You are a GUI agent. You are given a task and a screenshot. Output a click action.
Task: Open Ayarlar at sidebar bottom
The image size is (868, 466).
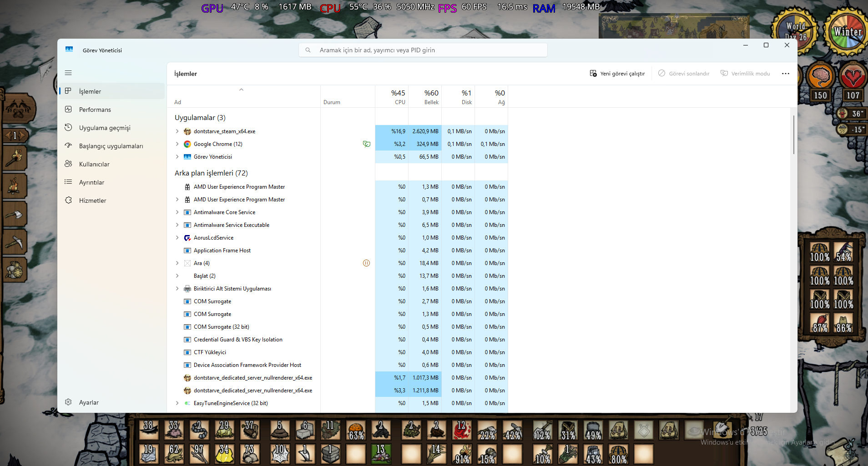tap(112, 402)
